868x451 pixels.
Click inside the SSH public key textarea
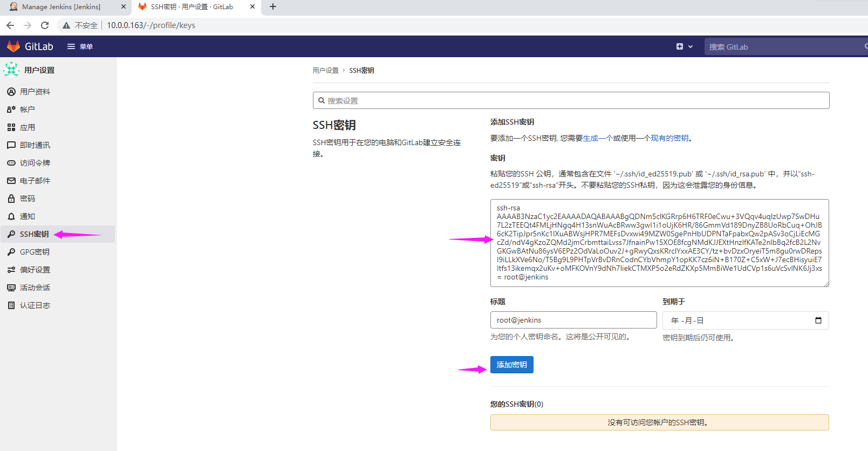pyautogui.click(x=659, y=243)
